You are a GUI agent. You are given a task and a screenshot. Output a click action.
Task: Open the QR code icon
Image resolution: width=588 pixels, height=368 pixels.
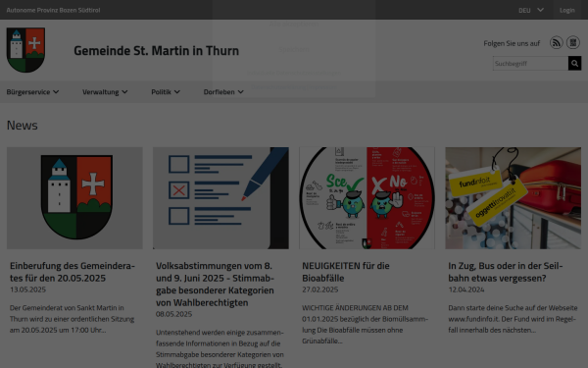pos(573,43)
